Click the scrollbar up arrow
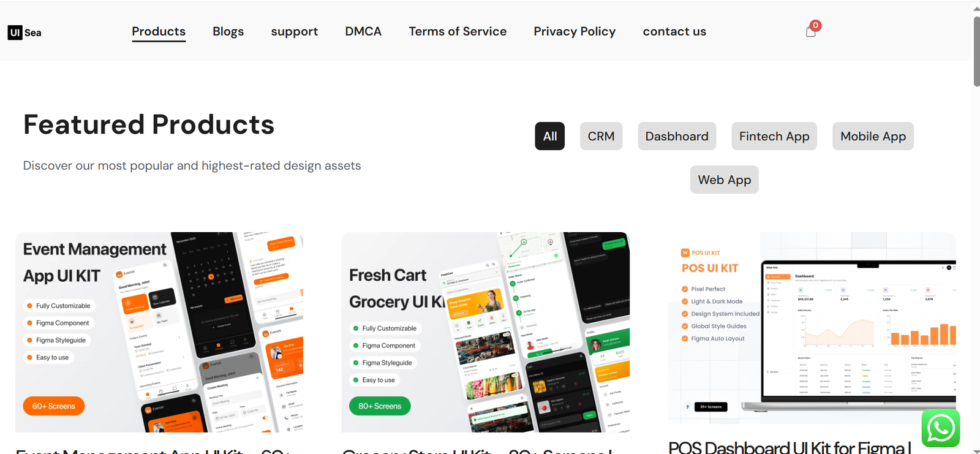The image size is (980, 454). tap(976, 8)
